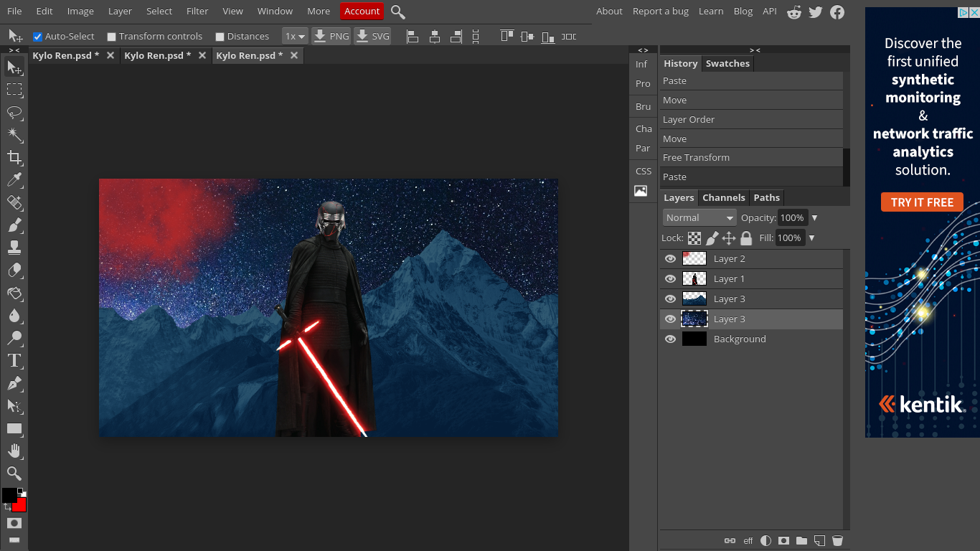This screenshot has width=980, height=551.
Task: Open the black foreground color swatch
Action: tap(9, 495)
